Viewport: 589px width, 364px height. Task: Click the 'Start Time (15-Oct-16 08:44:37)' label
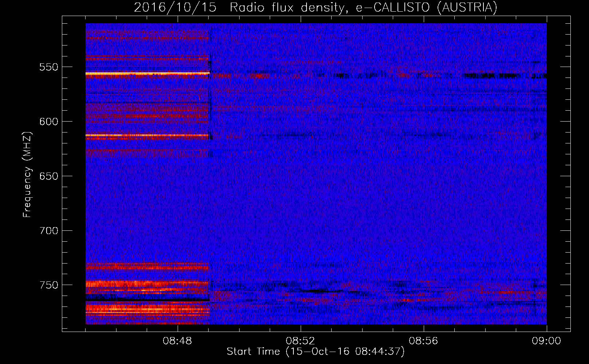pos(316,352)
